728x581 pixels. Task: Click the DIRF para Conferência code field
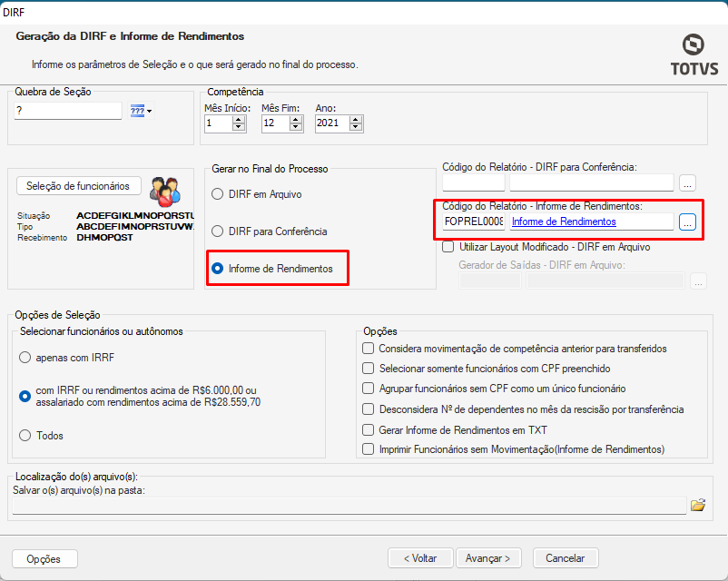click(474, 183)
